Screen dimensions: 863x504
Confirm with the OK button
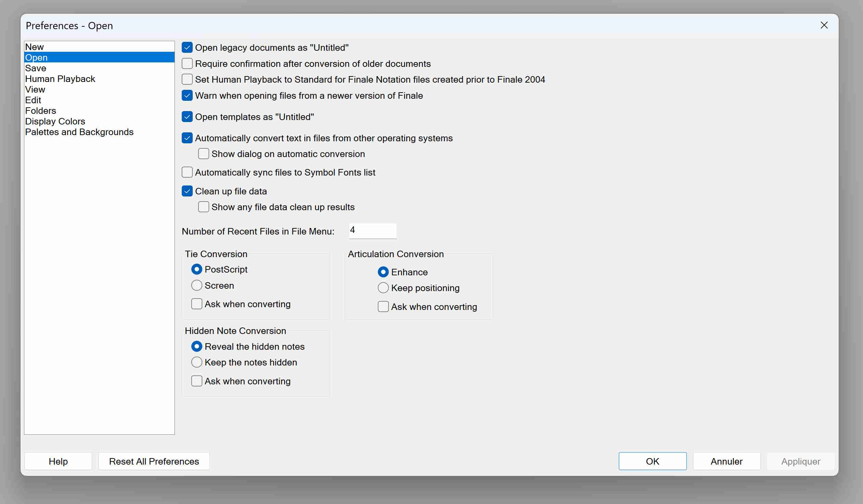point(652,461)
